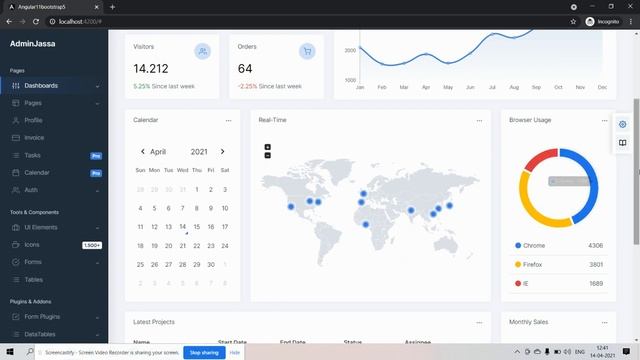This screenshot has height=360, width=640.
Task: Click the page vertical scrollbar thumb
Action: [x=636, y=171]
